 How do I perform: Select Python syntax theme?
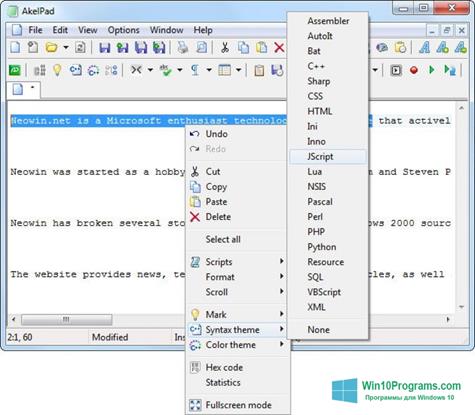[328, 247]
